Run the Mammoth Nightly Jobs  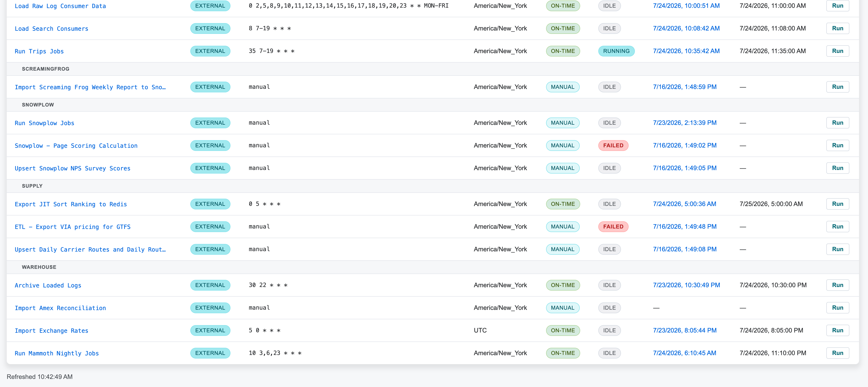pyautogui.click(x=838, y=353)
